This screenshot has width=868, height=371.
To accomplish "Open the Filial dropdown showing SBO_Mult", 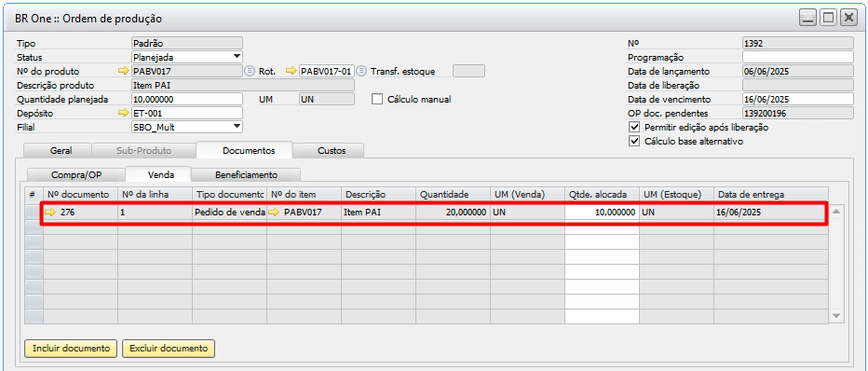I will point(237,127).
